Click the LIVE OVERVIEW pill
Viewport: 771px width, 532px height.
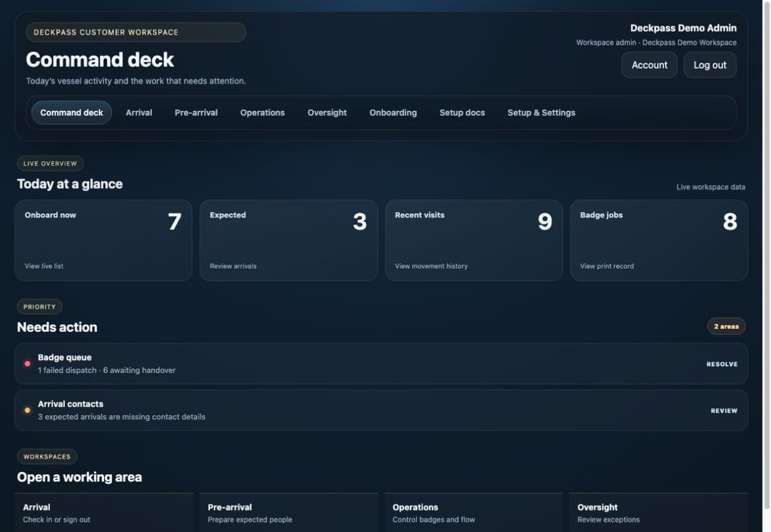point(50,163)
